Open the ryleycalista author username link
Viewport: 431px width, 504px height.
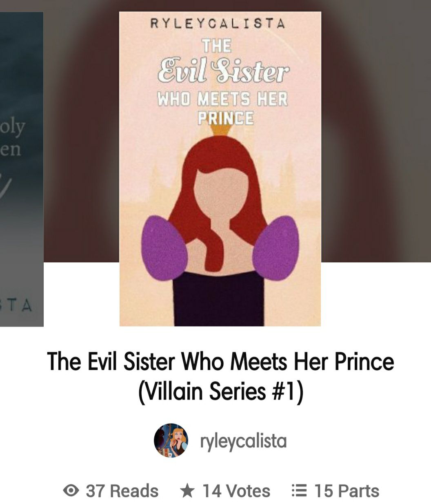[x=243, y=441]
